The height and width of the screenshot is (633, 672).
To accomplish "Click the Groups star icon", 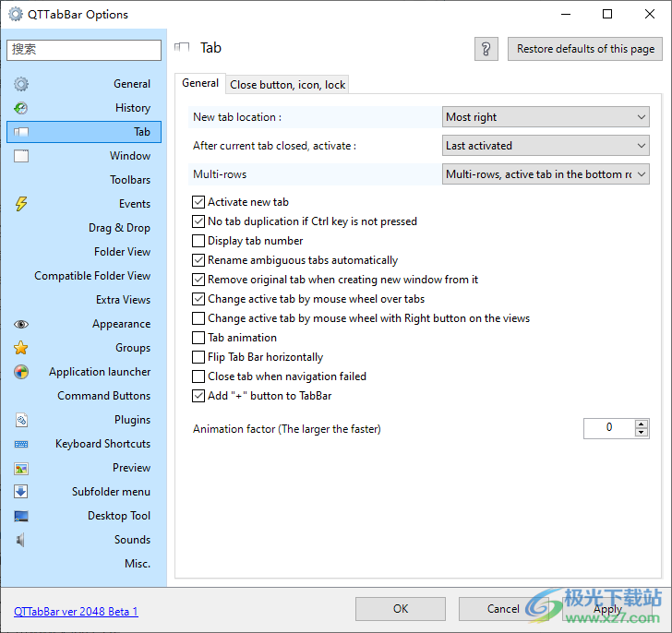I will 21,348.
